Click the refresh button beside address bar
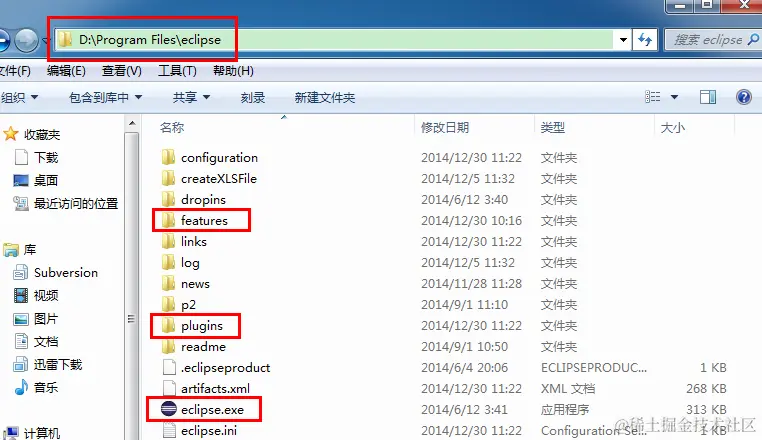Screen dimensions: 762x440 [x=645, y=39]
